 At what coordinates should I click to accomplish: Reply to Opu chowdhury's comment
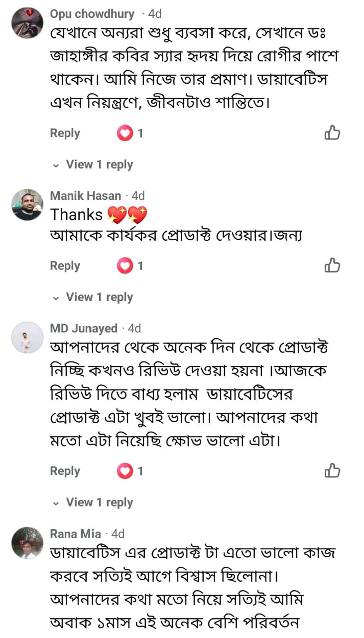pos(64,133)
